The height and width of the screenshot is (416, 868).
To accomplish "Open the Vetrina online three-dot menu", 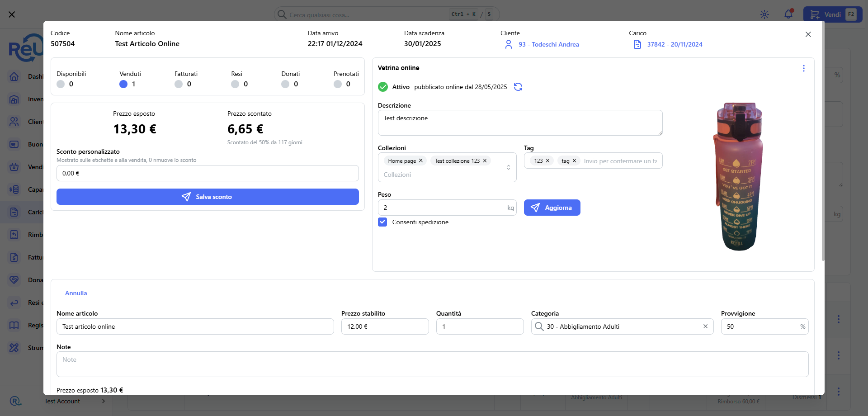I will pyautogui.click(x=803, y=68).
